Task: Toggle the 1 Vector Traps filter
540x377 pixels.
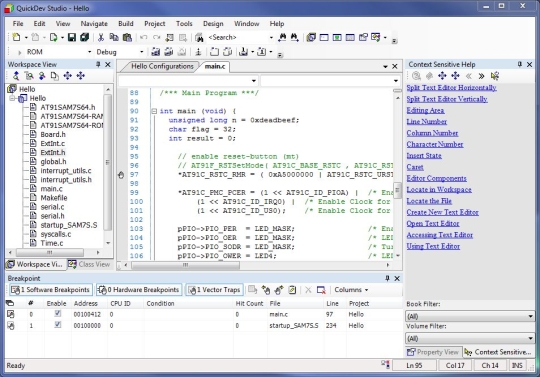Action: coord(214,290)
